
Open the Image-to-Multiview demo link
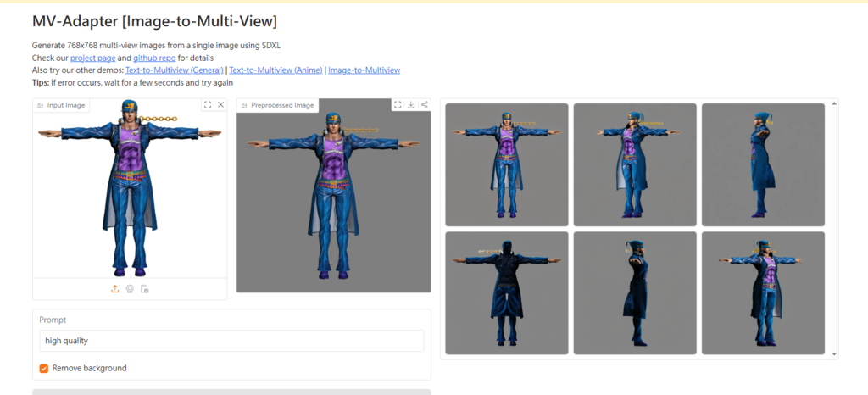coord(364,70)
